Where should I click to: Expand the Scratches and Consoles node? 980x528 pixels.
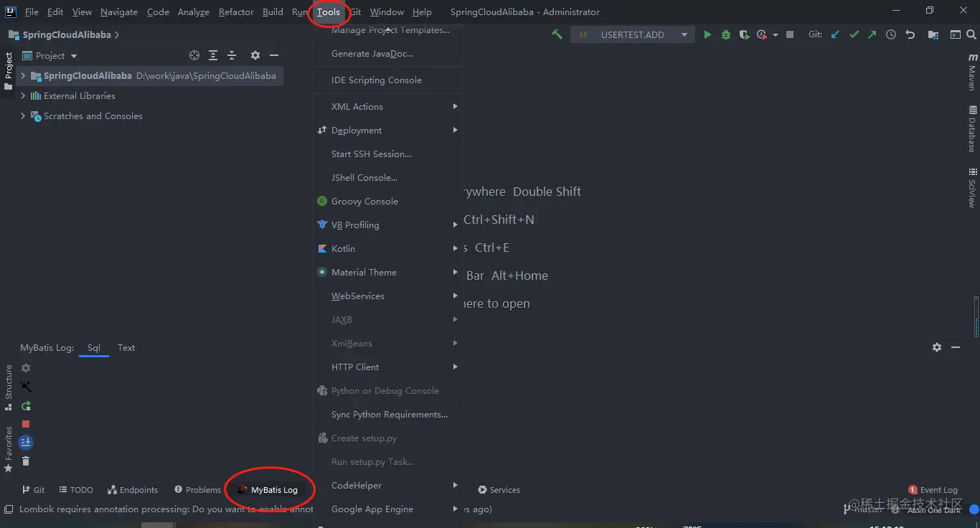23,115
